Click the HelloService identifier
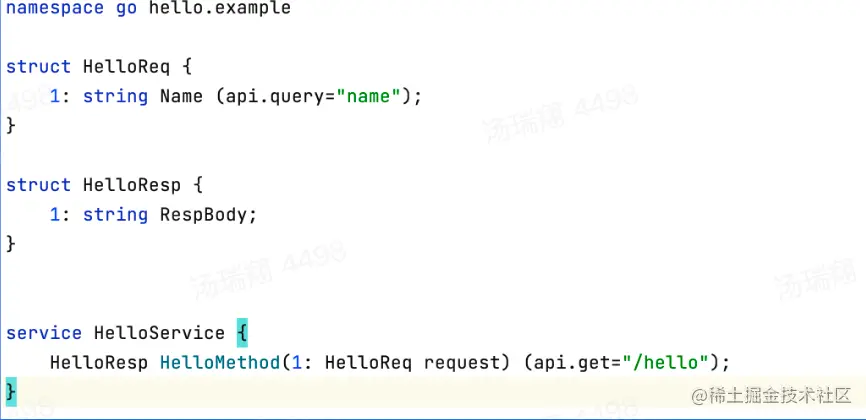The image size is (866, 420). click(x=160, y=333)
